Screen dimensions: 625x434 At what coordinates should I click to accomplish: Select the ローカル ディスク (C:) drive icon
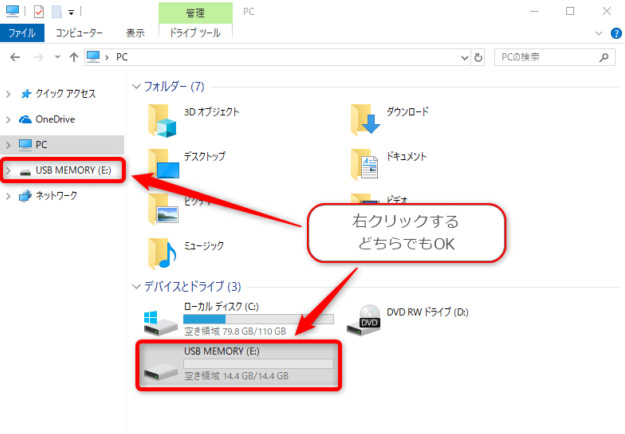pyautogui.click(x=161, y=323)
